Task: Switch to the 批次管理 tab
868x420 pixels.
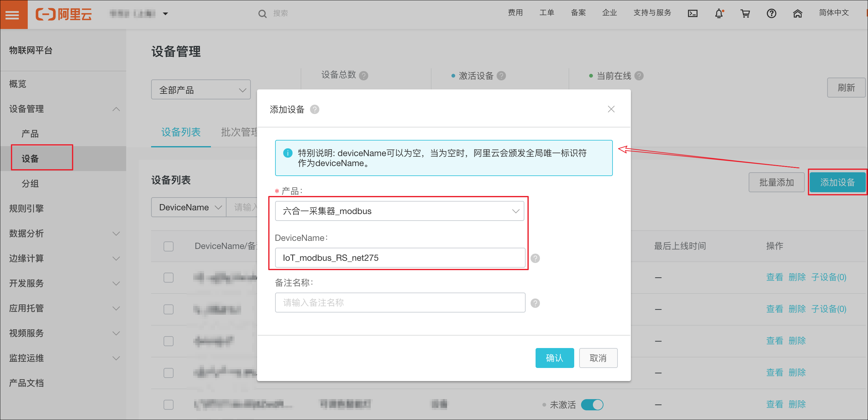Action: pos(239,132)
